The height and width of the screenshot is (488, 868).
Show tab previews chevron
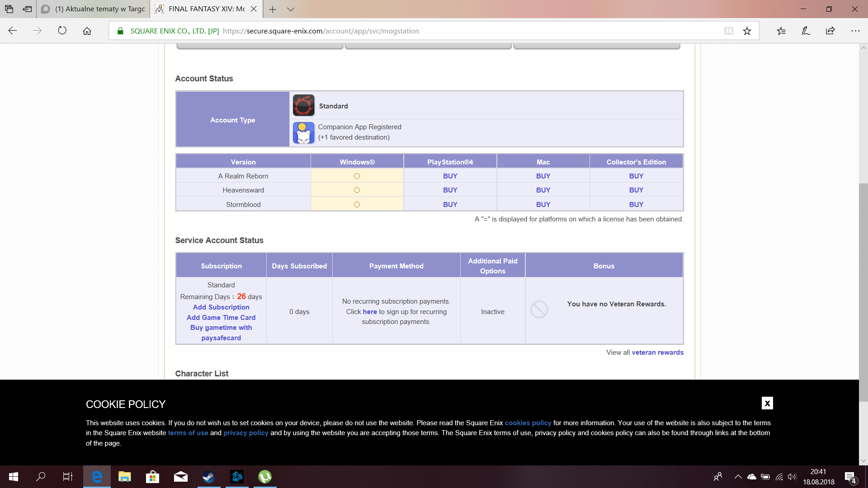pyautogui.click(x=291, y=9)
